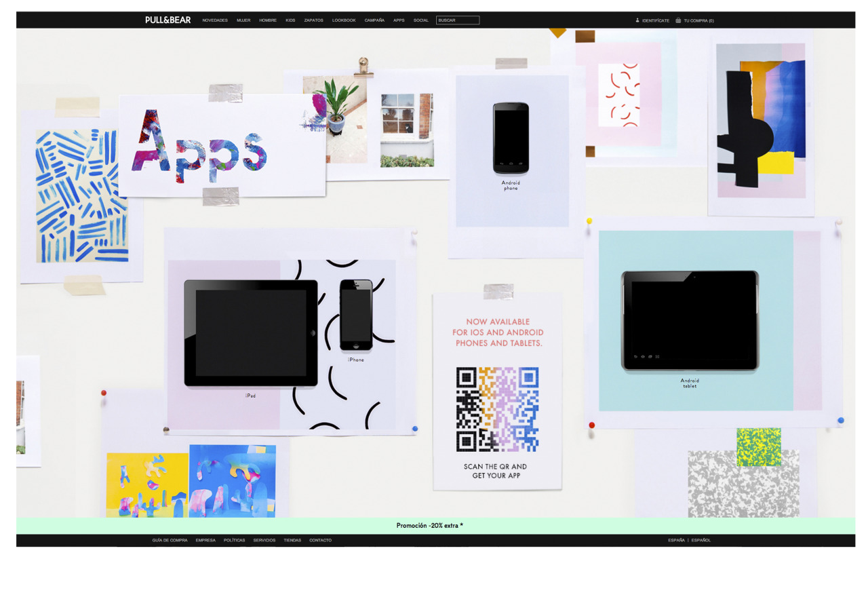This screenshot has height=614, width=868.
Task: Open the Social menu item
Action: (421, 20)
